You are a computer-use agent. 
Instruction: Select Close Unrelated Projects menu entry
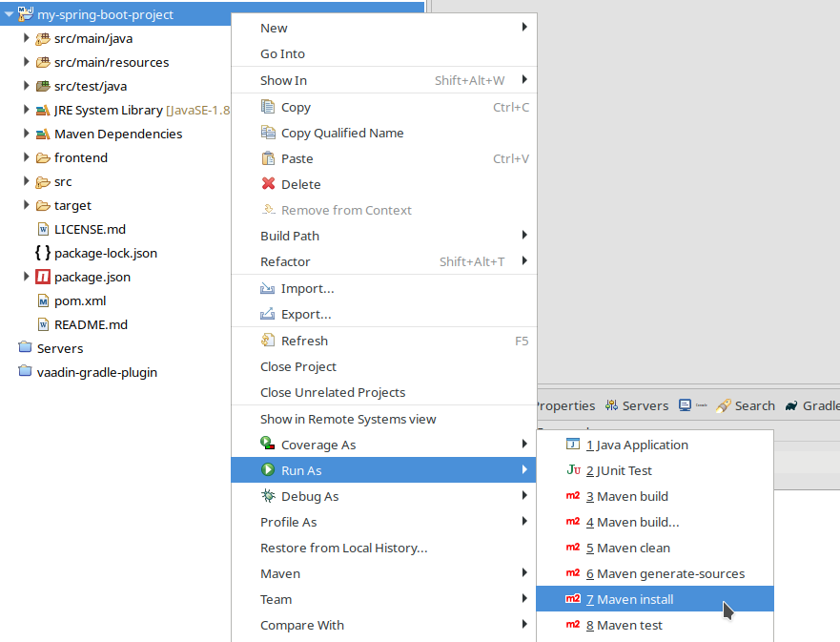coord(333,392)
